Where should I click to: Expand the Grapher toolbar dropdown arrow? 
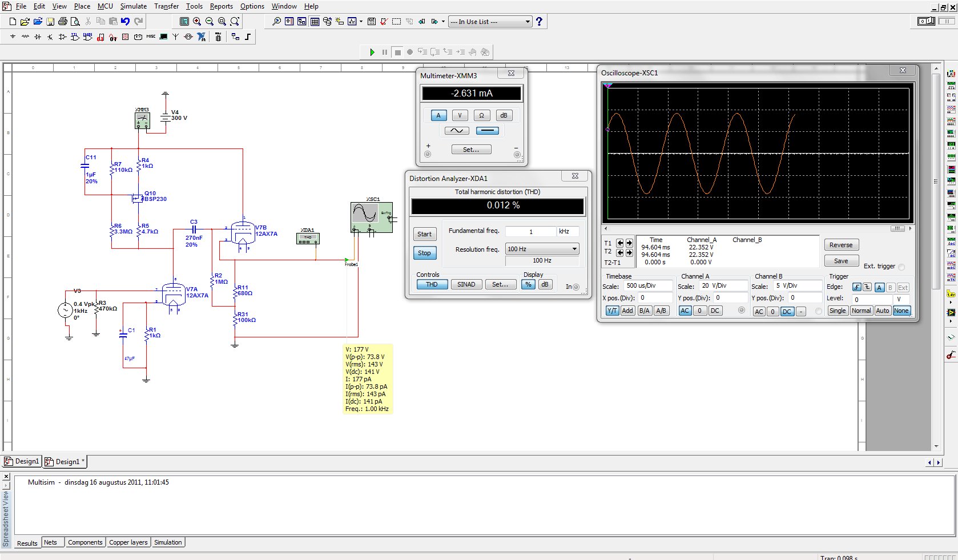[361, 22]
